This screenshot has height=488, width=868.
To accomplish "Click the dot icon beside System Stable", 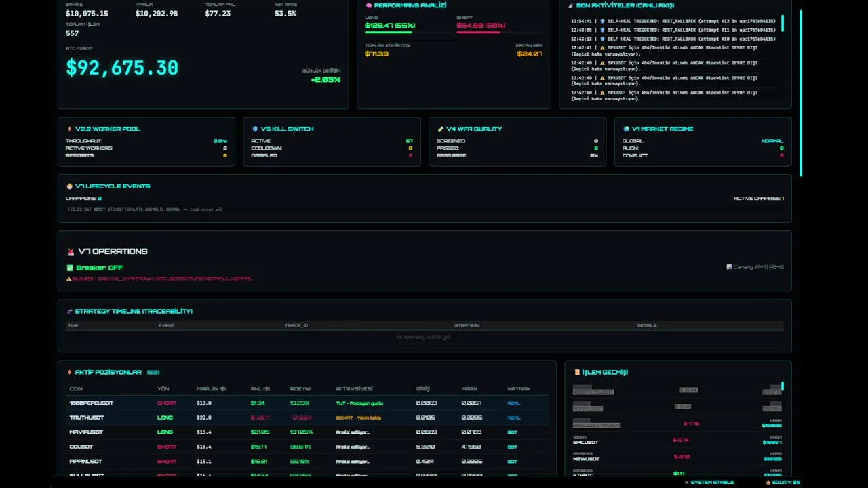I will tap(686, 483).
